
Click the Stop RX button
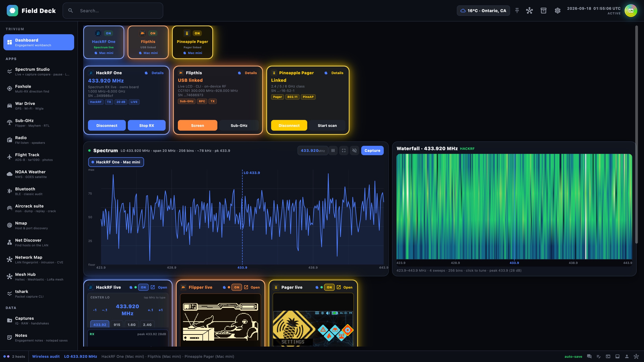pos(147,125)
